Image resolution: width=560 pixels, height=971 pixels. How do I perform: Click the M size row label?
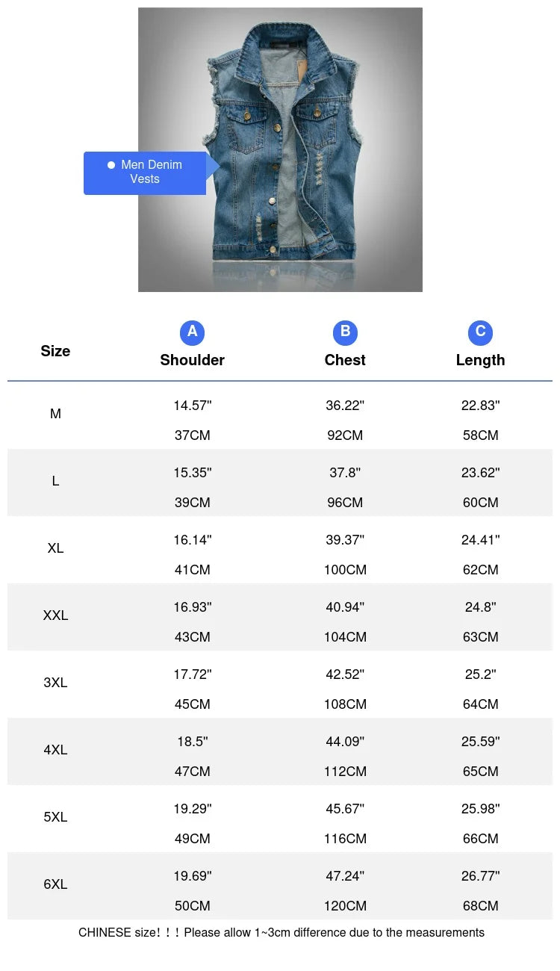point(55,414)
